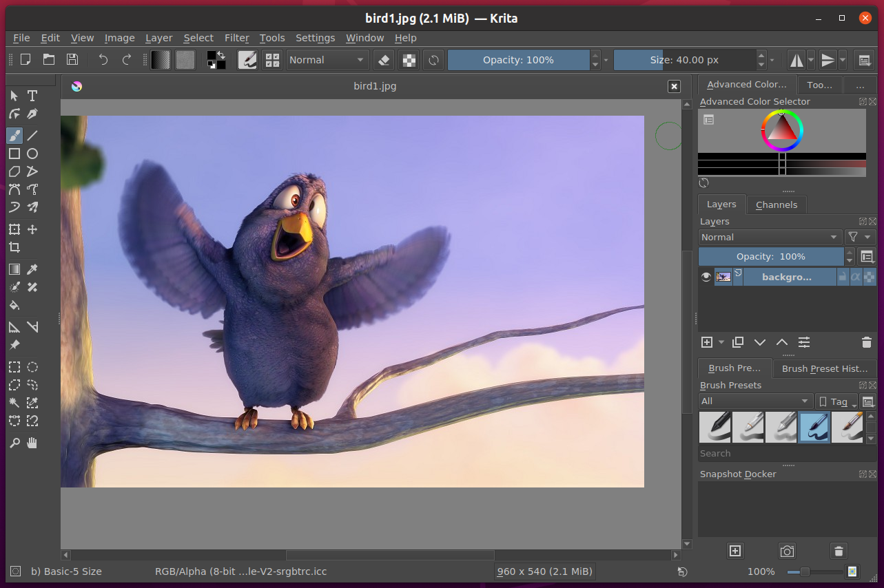Image resolution: width=884 pixels, height=588 pixels.
Task: Pick the Fill bucket tool
Action: pyautogui.click(x=14, y=305)
